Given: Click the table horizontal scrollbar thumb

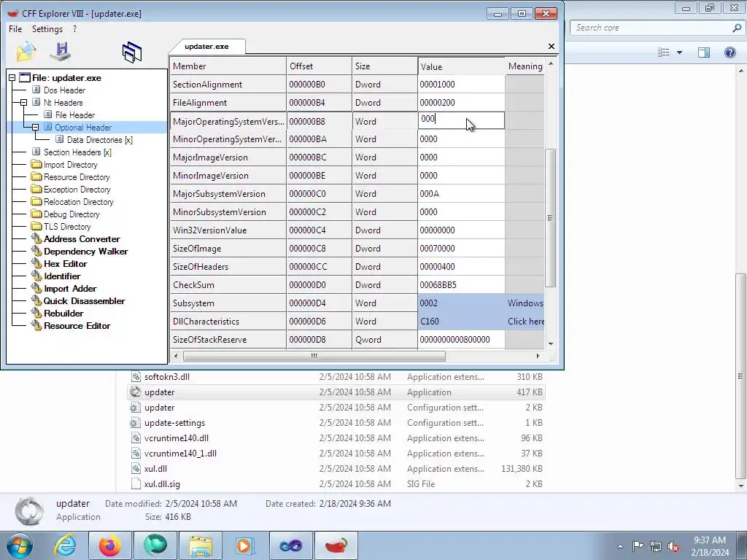Looking at the screenshot, I should click(x=314, y=356).
